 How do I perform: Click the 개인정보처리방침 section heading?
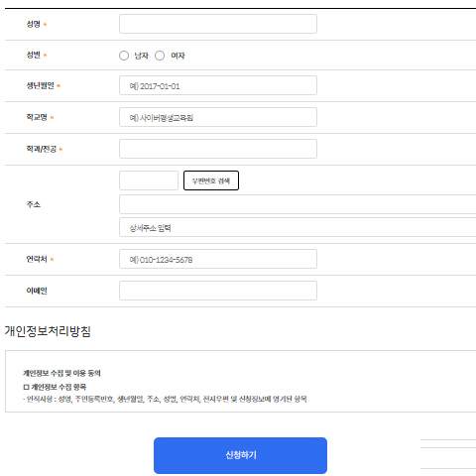pyautogui.click(x=48, y=331)
